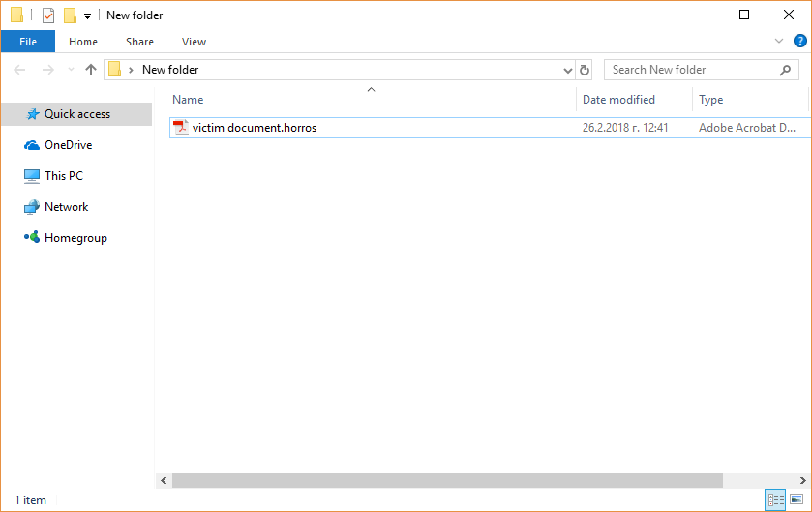Switch to large thumbnails view layout
The width and height of the screenshot is (812, 512).
797,499
